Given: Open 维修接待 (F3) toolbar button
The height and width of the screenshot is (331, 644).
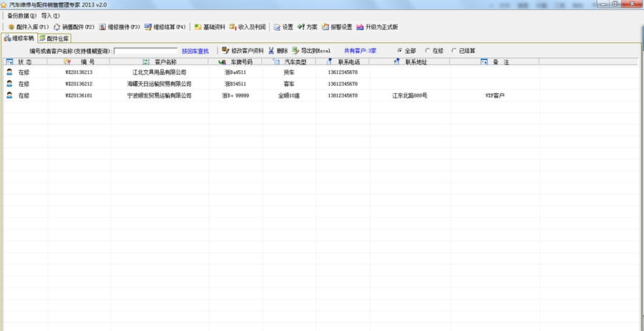Looking at the screenshot, I should tap(119, 27).
